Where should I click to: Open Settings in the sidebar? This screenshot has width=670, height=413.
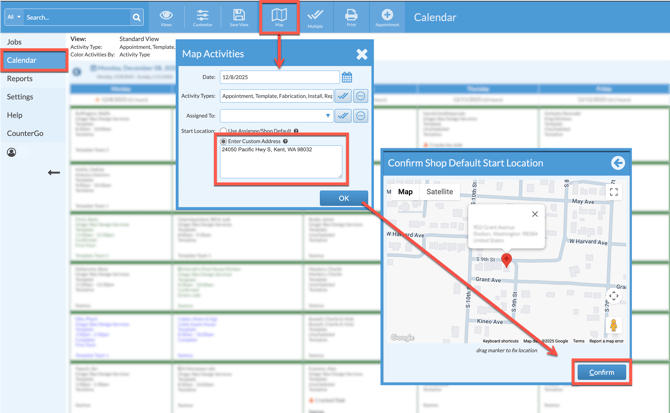coord(20,97)
